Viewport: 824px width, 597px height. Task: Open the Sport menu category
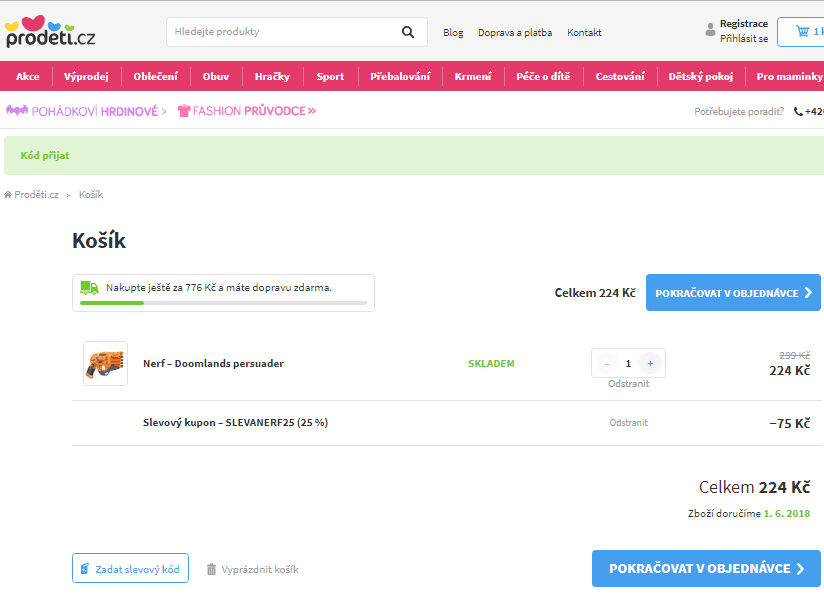(x=331, y=77)
